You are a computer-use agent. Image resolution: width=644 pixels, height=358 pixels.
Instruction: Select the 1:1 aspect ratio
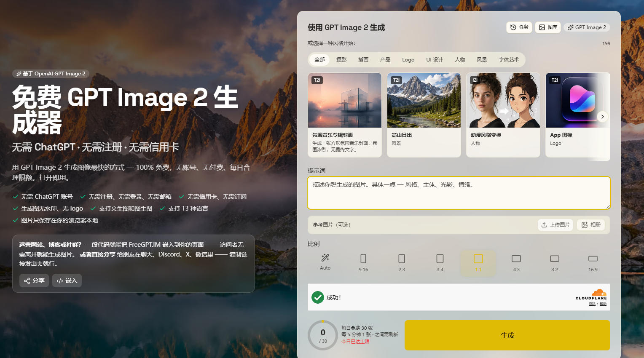(478, 263)
